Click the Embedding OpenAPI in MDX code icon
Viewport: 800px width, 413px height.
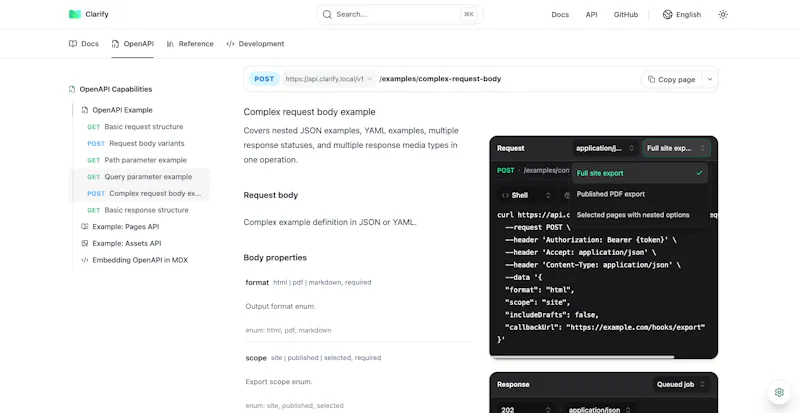[85, 260]
